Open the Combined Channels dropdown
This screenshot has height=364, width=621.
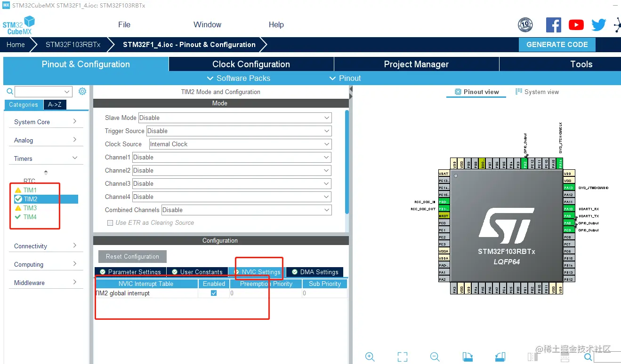click(x=247, y=210)
